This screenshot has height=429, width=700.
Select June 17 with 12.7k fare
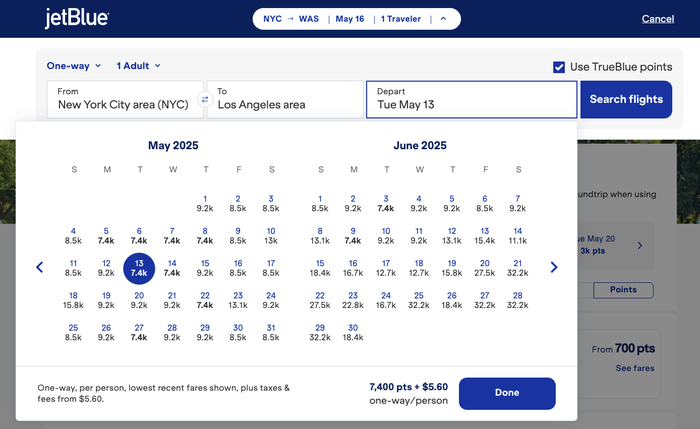tap(386, 268)
